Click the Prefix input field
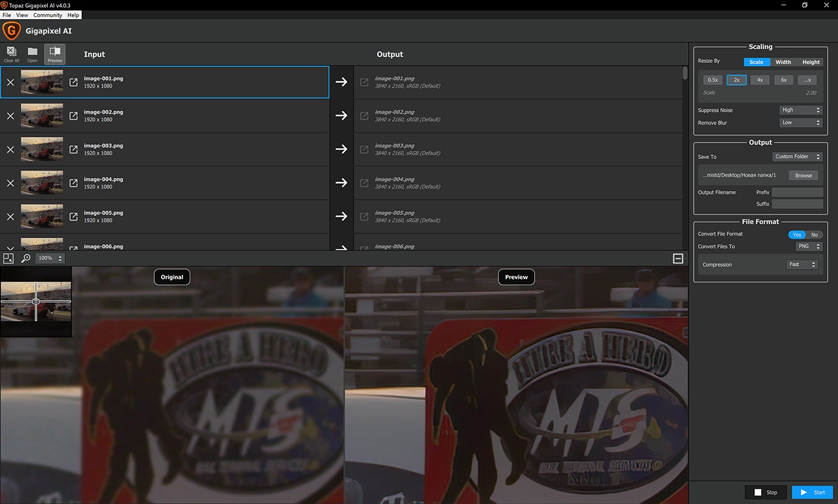 tap(797, 192)
